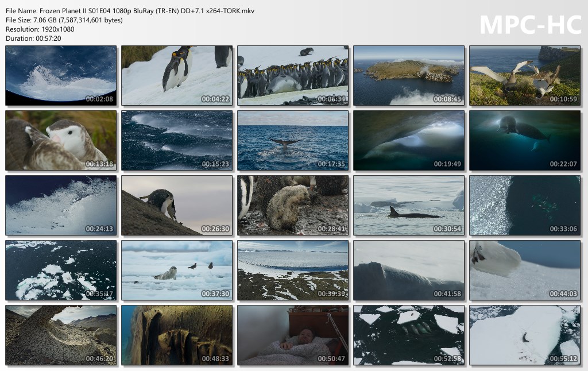
Task: Open the stormy sea thumbnail at 00:15:23
Action: pos(177,140)
